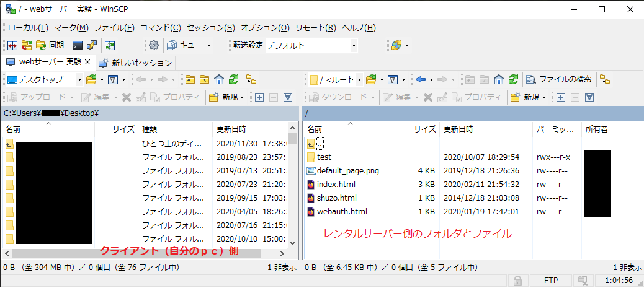Toggle the remote directory tree icon
Viewport: 644px width, 288px height.
click(x=604, y=79)
